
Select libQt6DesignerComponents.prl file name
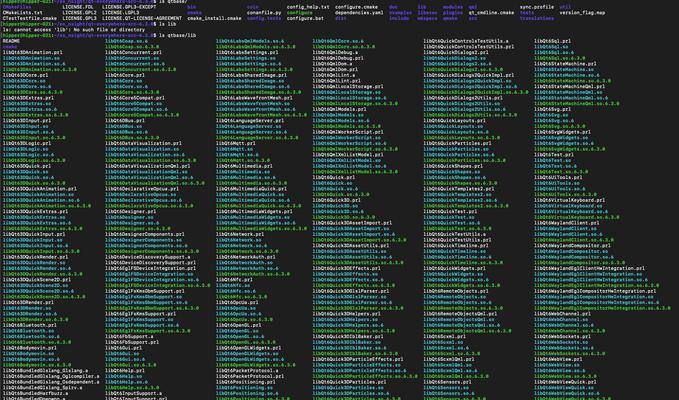145,234
